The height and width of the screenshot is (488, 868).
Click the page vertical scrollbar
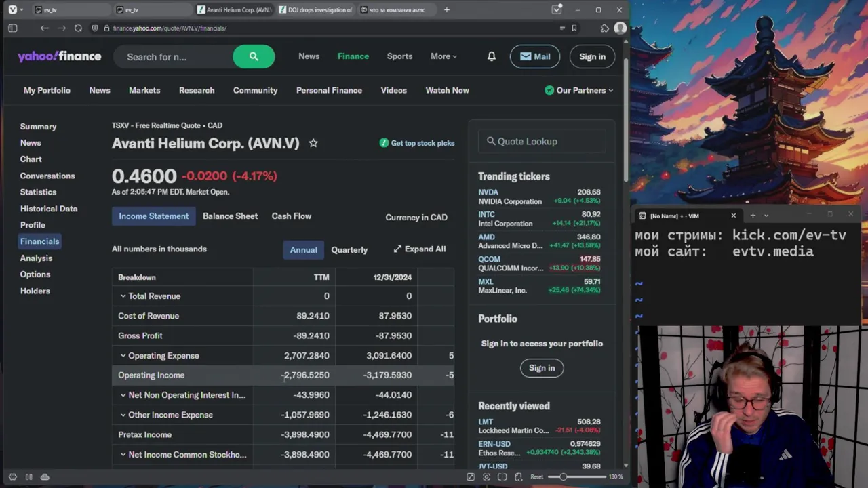626,122
